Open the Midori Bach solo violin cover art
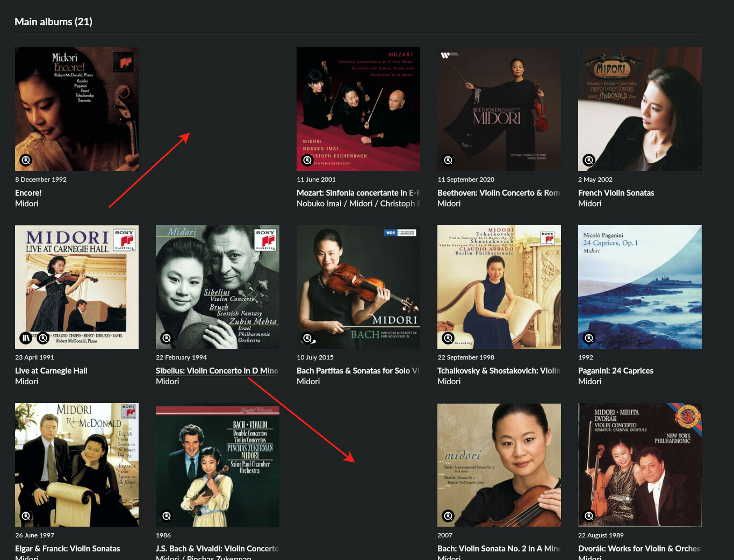Screen dimensions: 734x560 point(358,287)
